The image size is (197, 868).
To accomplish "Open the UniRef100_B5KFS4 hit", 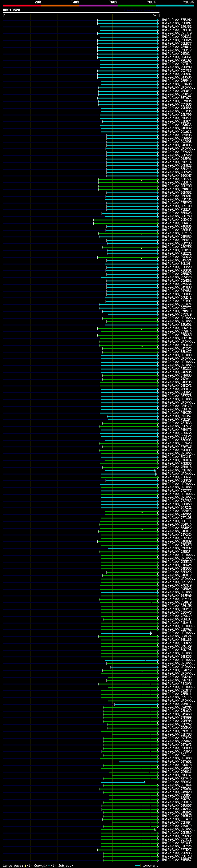I will coord(176,409).
